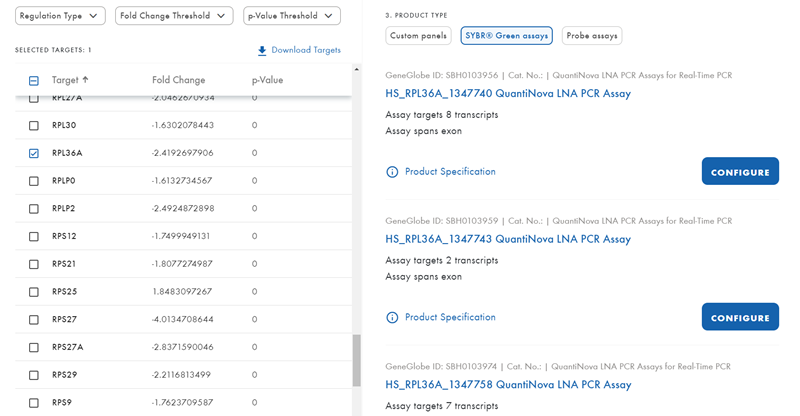Check the RPS21 row checkbox

click(x=34, y=264)
